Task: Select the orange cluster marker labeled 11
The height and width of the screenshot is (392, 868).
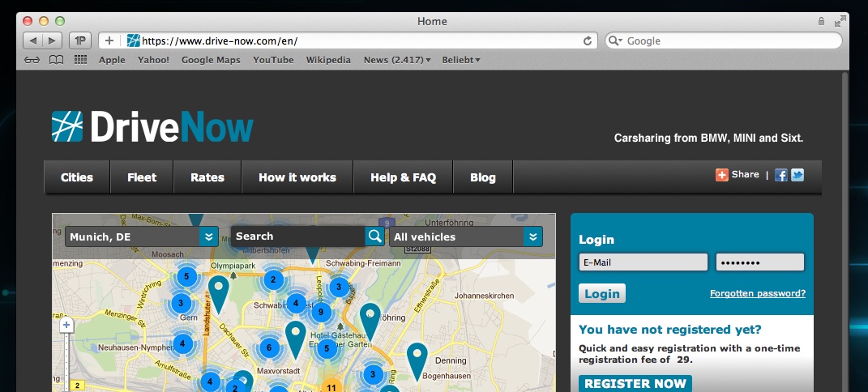Action: point(331,387)
